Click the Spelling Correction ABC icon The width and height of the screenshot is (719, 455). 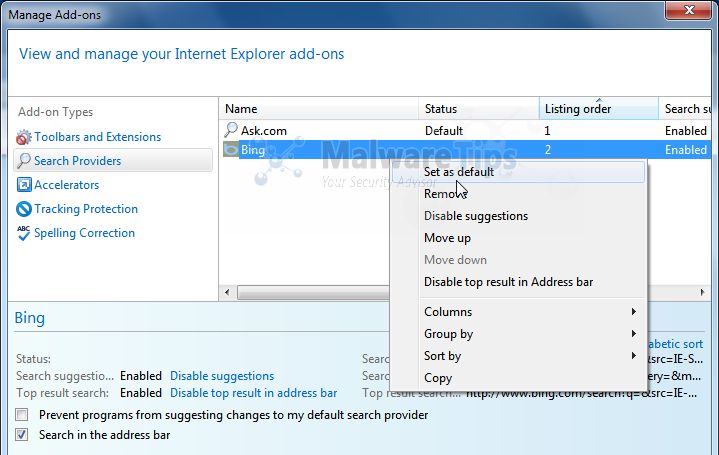(x=24, y=233)
